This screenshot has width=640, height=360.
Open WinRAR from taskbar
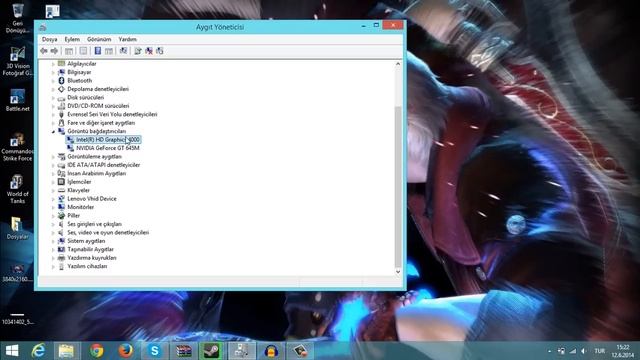[x=184, y=351]
